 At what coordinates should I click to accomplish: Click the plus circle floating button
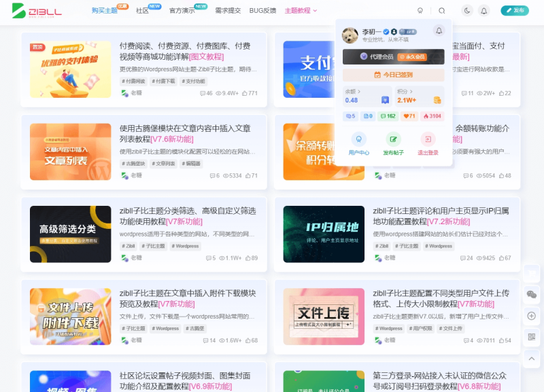(x=532, y=316)
